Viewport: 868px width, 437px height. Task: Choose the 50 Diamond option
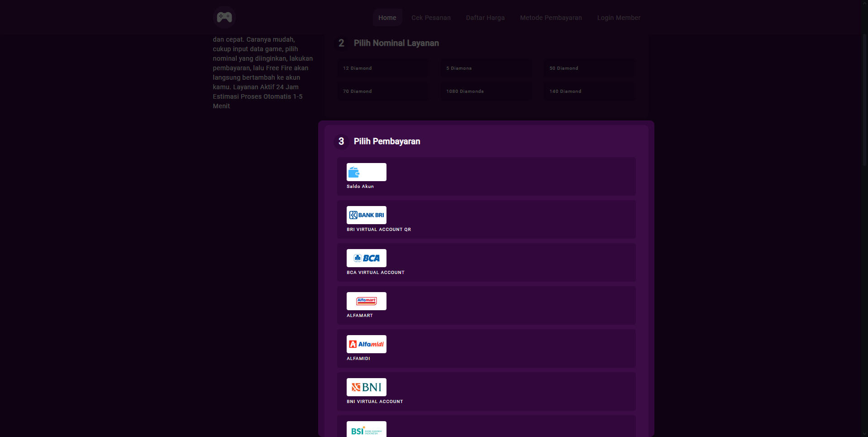click(x=590, y=68)
